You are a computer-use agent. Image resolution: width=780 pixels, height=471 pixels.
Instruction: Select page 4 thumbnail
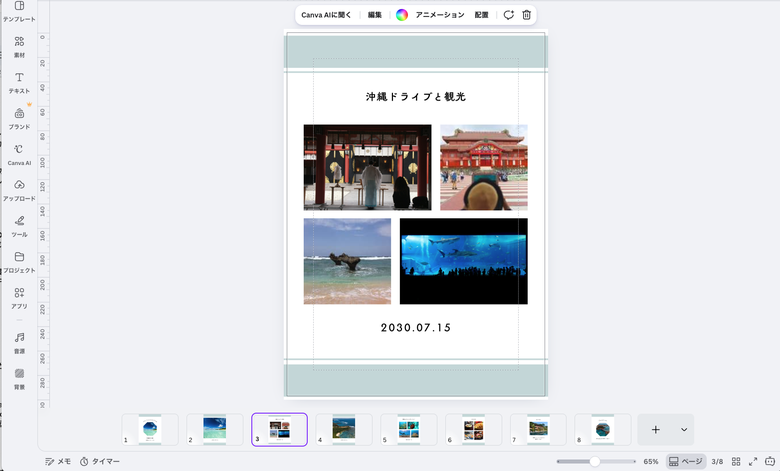coord(344,429)
